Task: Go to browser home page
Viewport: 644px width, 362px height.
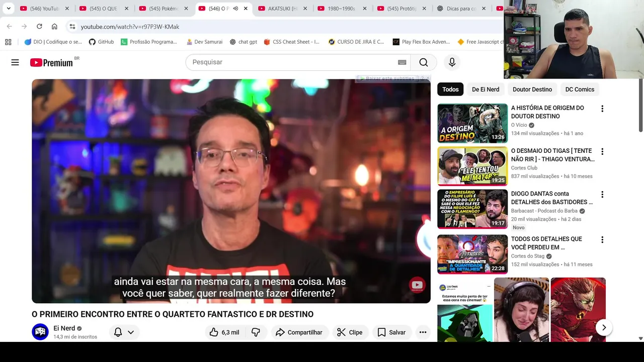Action: pos(54,26)
